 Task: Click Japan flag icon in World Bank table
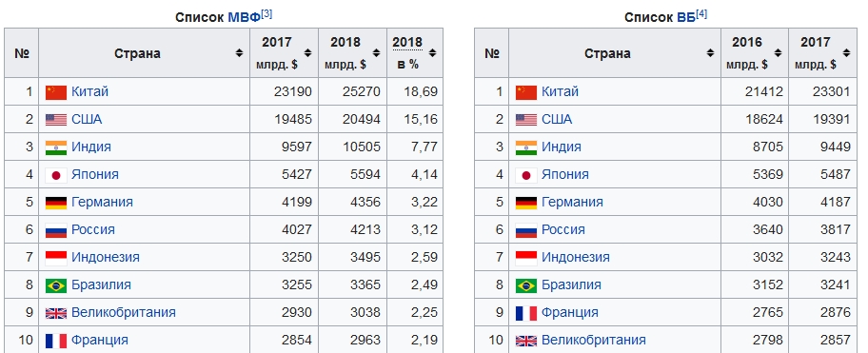click(x=526, y=175)
